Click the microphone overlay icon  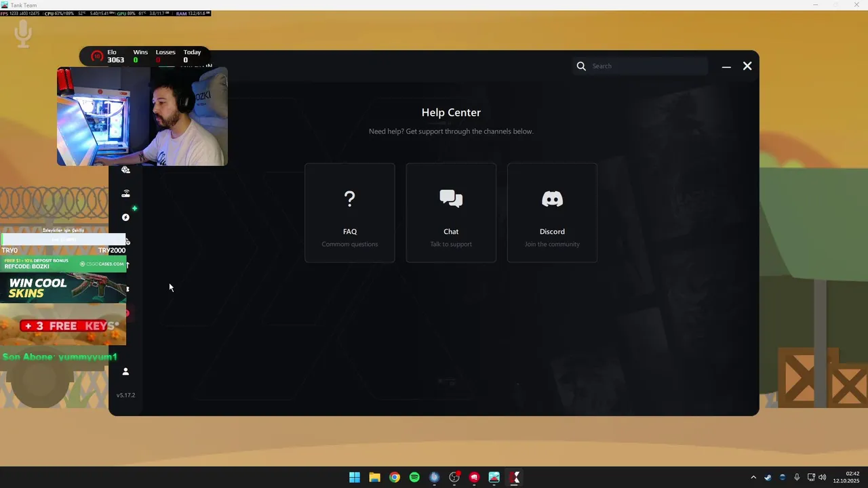tap(23, 34)
